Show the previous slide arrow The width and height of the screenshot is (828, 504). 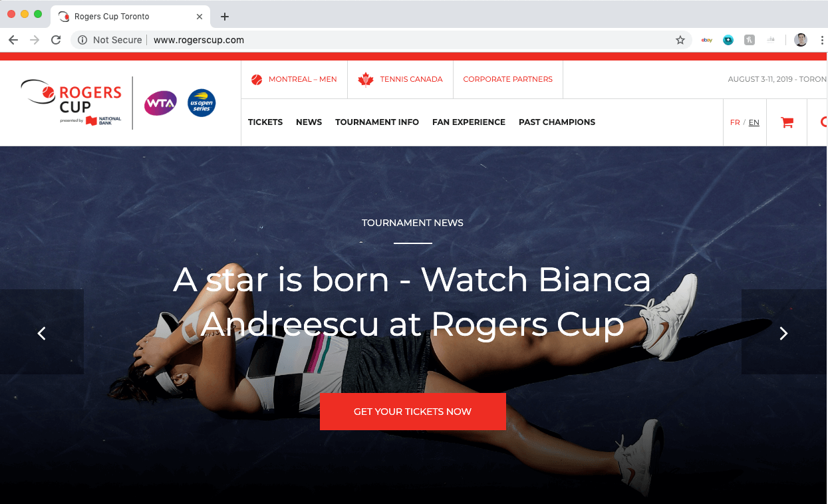tap(41, 333)
